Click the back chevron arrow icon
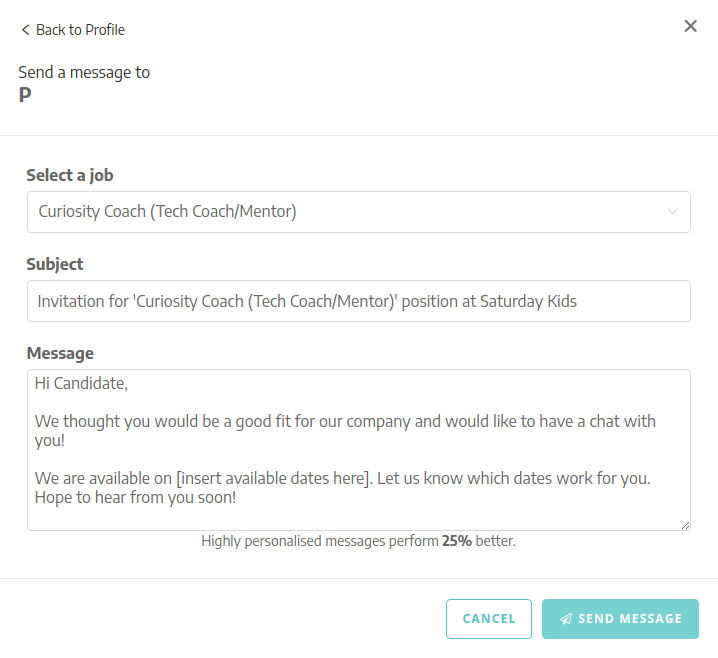The height and width of the screenshot is (658, 718). 25,30
